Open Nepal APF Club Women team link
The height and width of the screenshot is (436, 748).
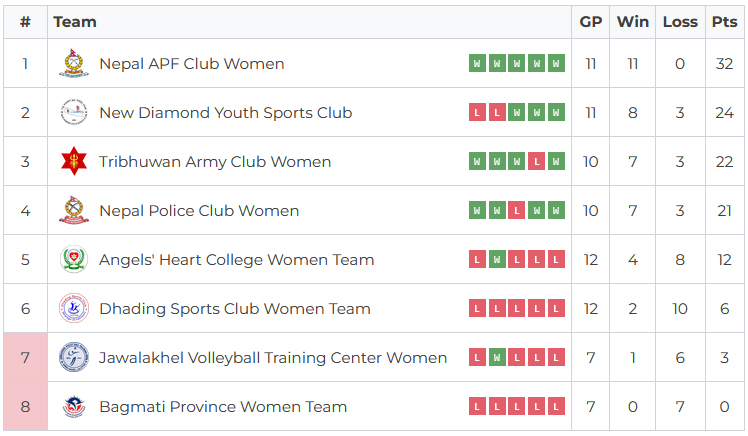click(191, 64)
